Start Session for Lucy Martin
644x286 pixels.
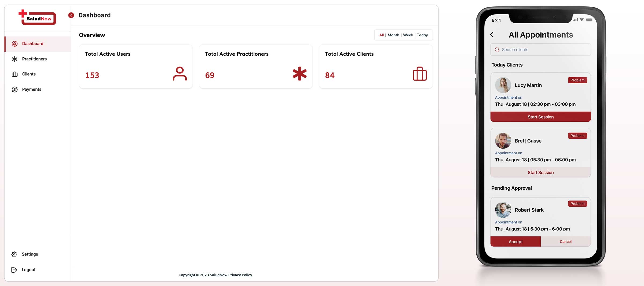(x=540, y=117)
